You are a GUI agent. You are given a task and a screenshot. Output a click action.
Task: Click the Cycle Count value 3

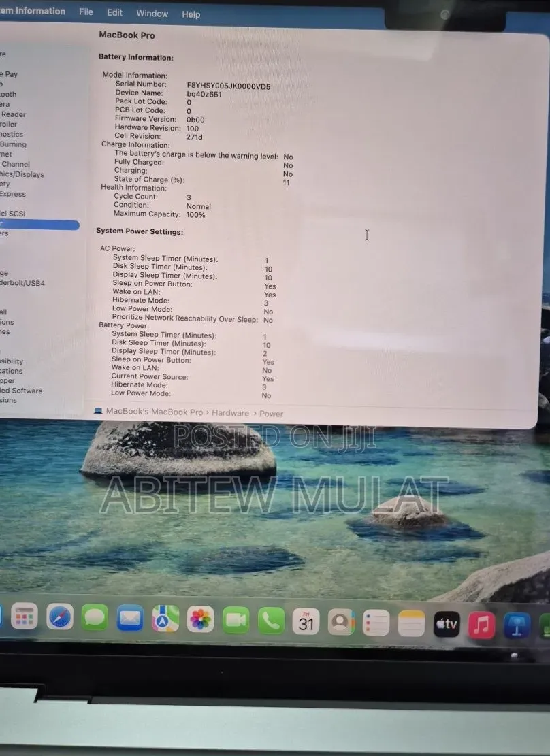pos(189,197)
